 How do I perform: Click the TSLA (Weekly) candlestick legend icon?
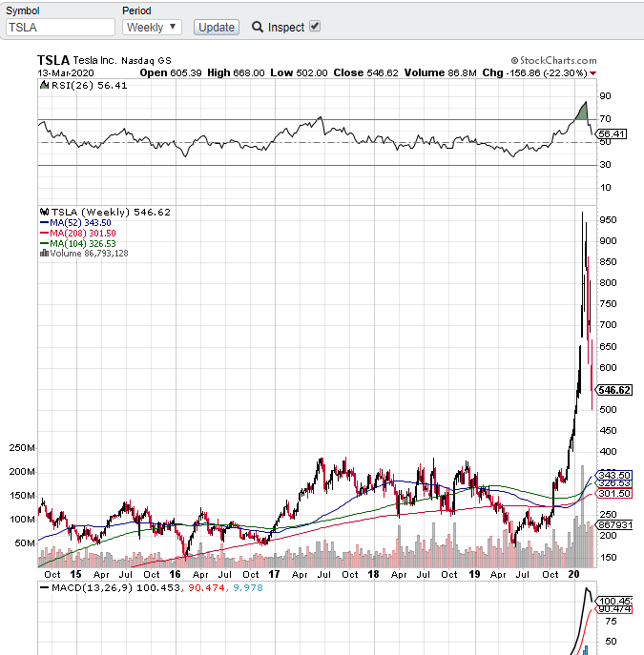pos(44,212)
